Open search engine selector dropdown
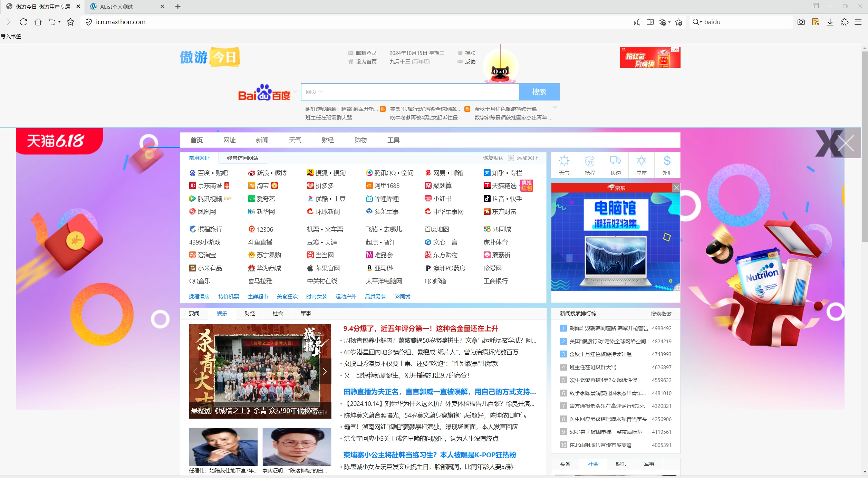Viewport: 868px width, 478px height. pos(697,22)
